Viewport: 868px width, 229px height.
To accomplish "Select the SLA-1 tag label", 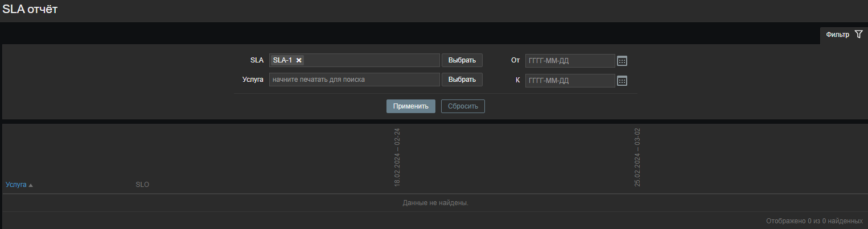I will point(282,60).
